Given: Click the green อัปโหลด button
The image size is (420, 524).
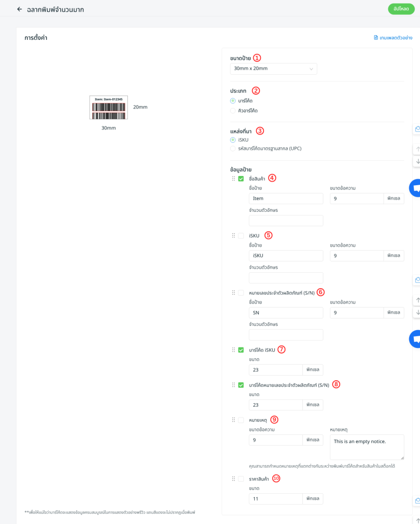Looking at the screenshot, I should tap(401, 9).
